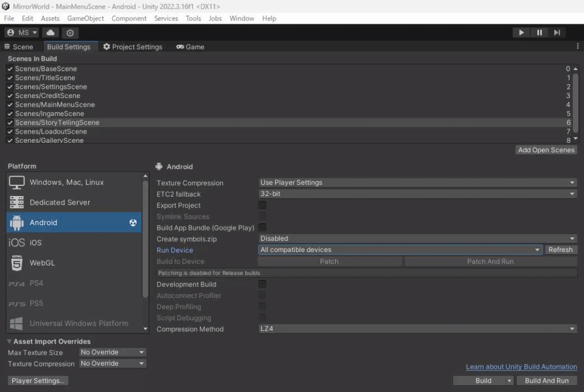Open the GameObject menu
Screen dimensions: 584x392
click(85, 18)
